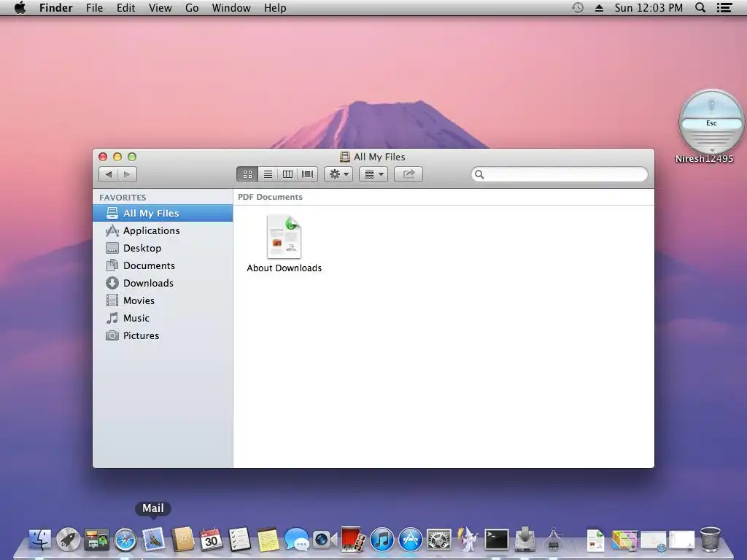Switch Finder to Cover Flow view

pos(308,174)
